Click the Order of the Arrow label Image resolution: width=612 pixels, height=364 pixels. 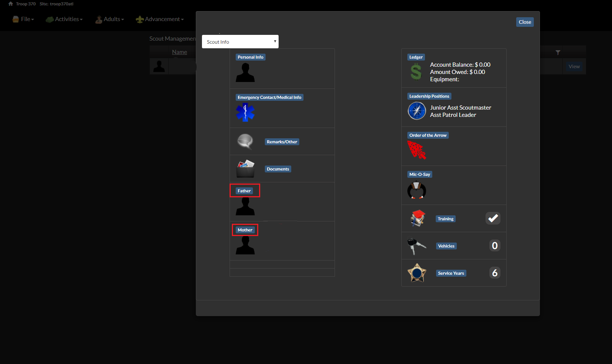coord(428,135)
